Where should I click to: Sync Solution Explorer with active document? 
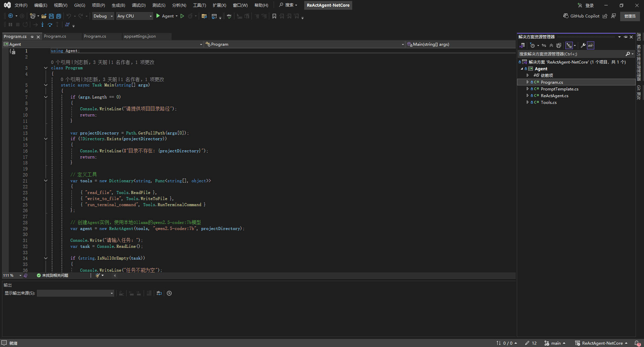click(x=544, y=45)
